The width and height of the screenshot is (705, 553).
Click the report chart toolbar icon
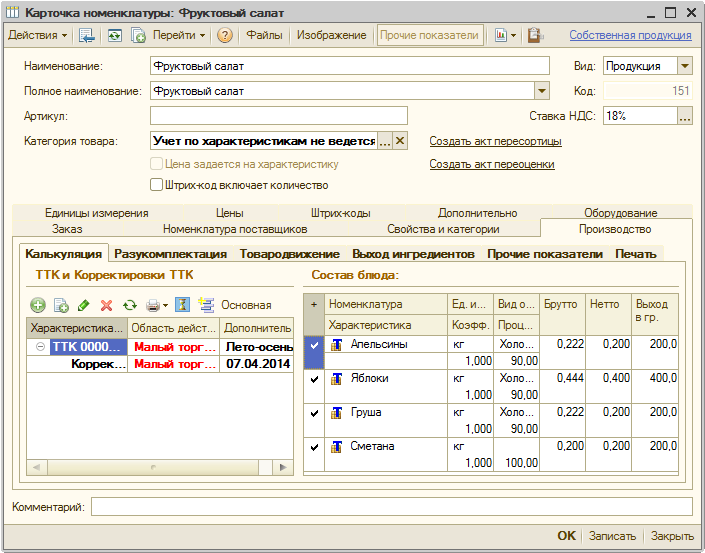point(501,35)
